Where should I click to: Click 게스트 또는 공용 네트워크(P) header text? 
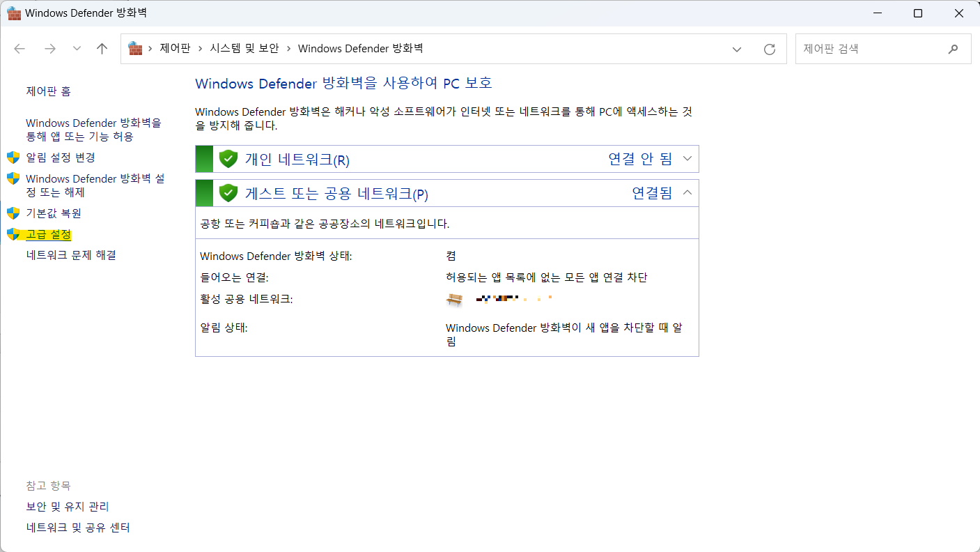(336, 194)
